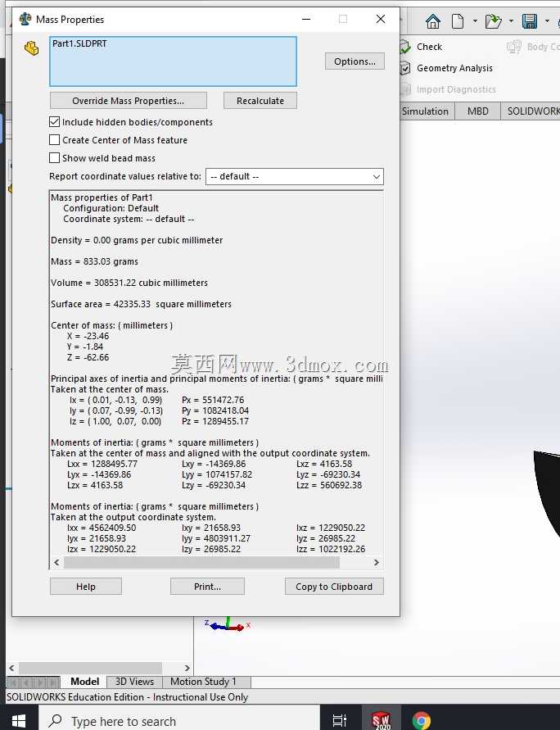Click the Volume = 308531.22 value line

(129, 283)
